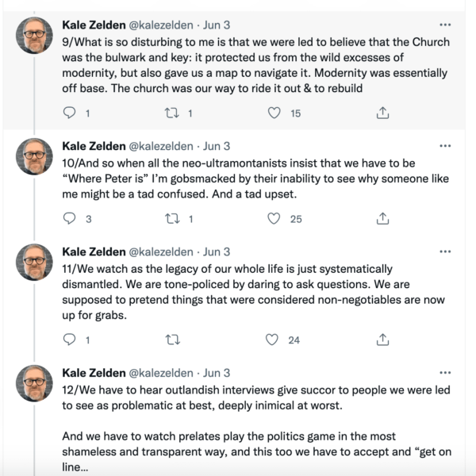Share the 10/ tweet about neo-ultramontanists
476x476 pixels.
click(x=382, y=218)
